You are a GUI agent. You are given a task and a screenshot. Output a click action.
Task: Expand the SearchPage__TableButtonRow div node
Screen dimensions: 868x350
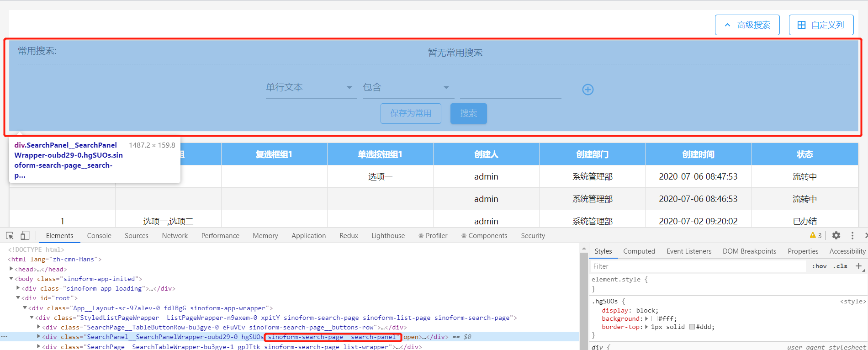point(38,327)
